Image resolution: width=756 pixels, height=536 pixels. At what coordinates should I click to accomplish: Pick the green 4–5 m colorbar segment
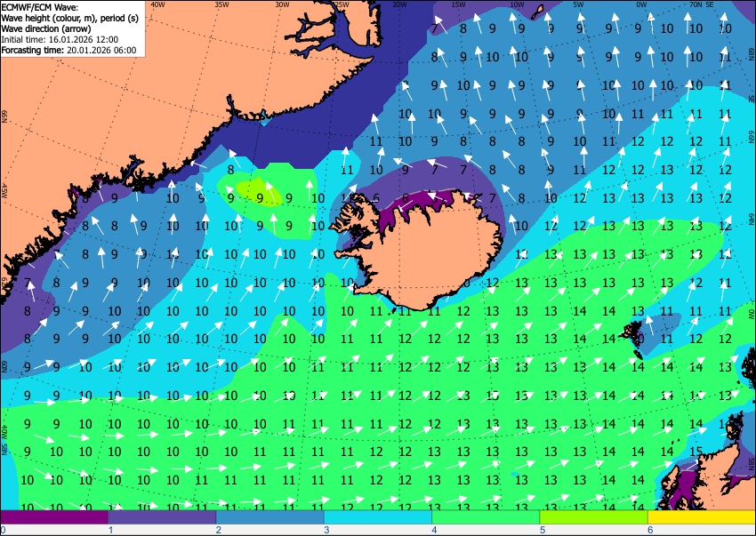click(486, 517)
